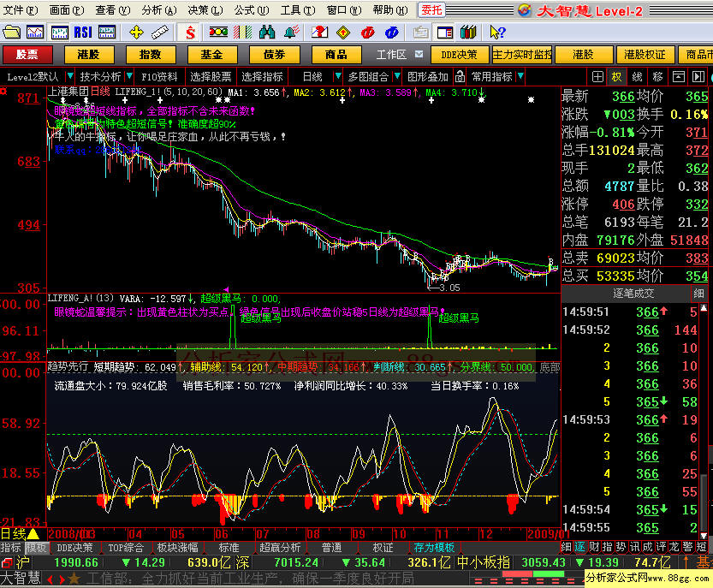
Task: Open the 工具 menu
Action: [x=298, y=10]
